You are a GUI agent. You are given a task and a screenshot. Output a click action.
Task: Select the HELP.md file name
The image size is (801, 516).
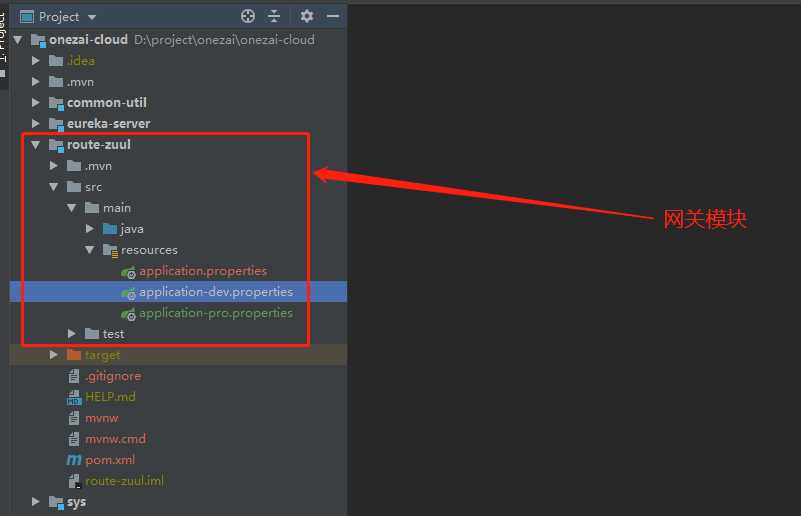[110, 397]
